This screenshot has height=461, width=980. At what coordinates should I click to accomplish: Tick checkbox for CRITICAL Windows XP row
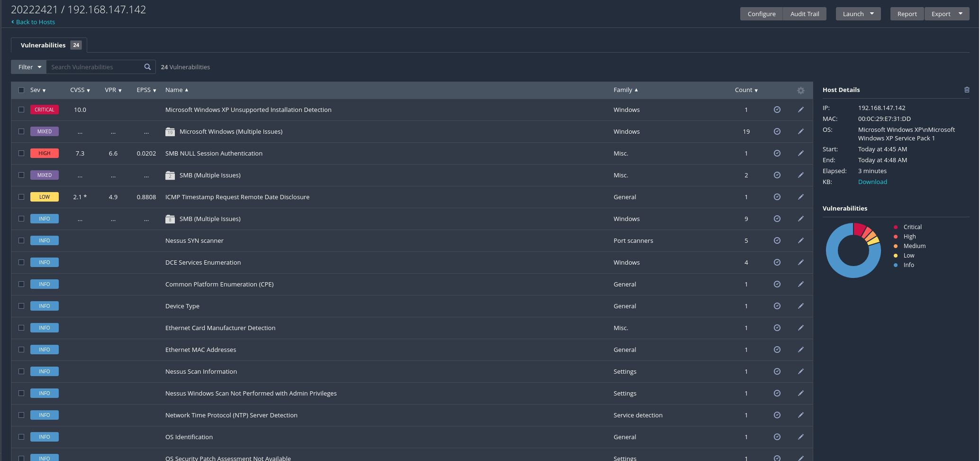(21, 110)
